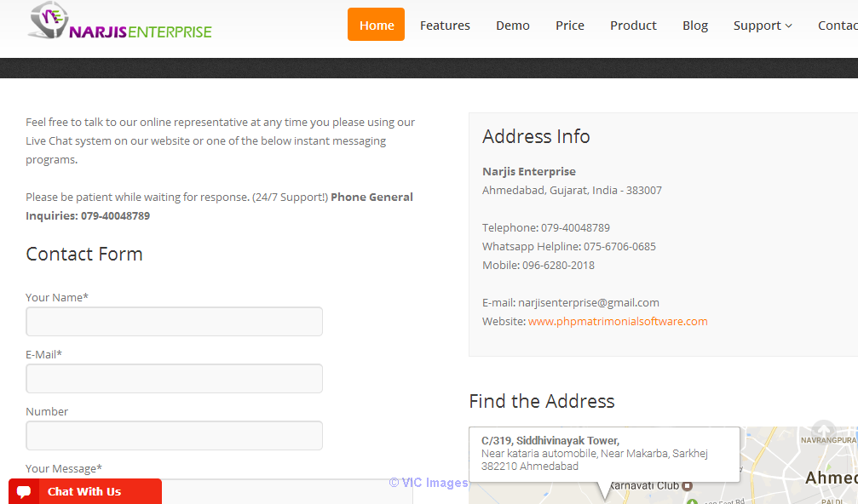The width and height of the screenshot is (858, 504).
Task: Click the Mobile: 096-6280-2018 line
Action: 538,265
